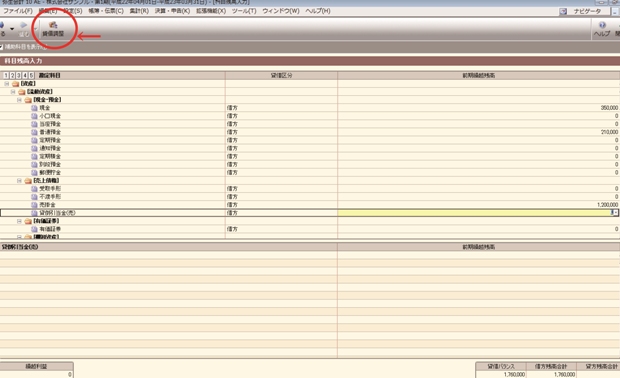Open the forward button's history dropdown arrow
620x378 pixels.
tap(35, 29)
